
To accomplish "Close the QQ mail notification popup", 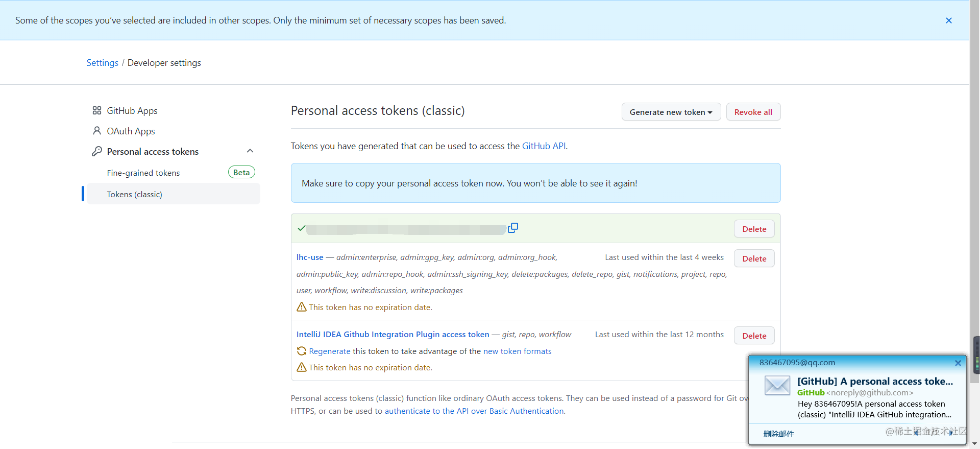I will point(958,363).
